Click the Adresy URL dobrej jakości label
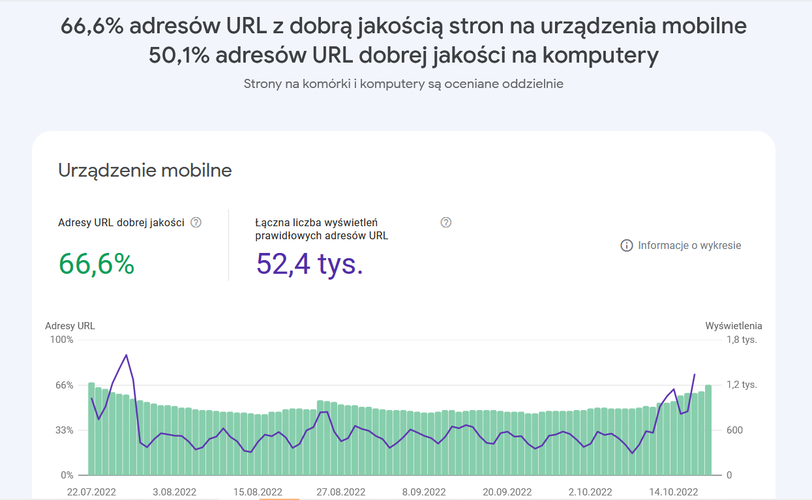 click(x=121, y=222)
